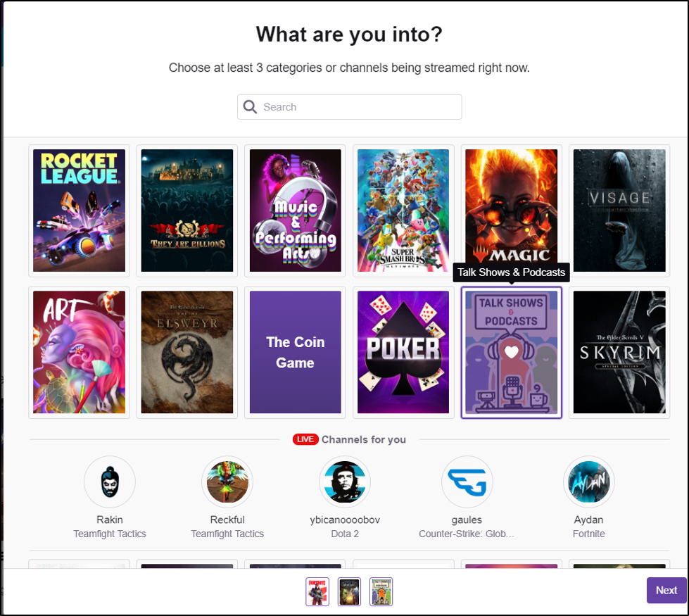Choose the Magic category card
Screen dimensions: 689x616
pos(512,210)
